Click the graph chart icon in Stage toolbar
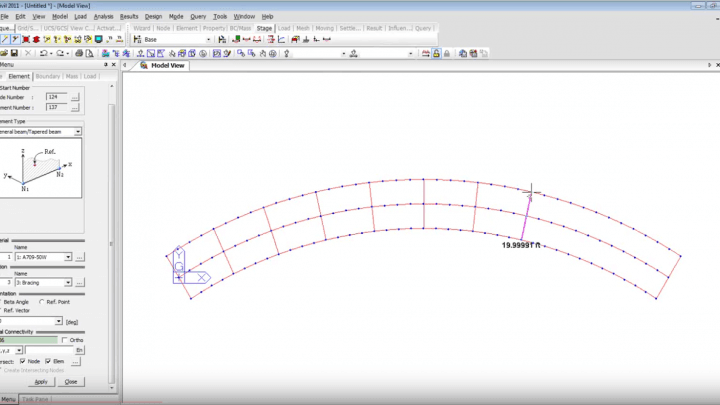The width and height of the screenshot is (720, 405). pyautogui.click(x=281, y=39)
